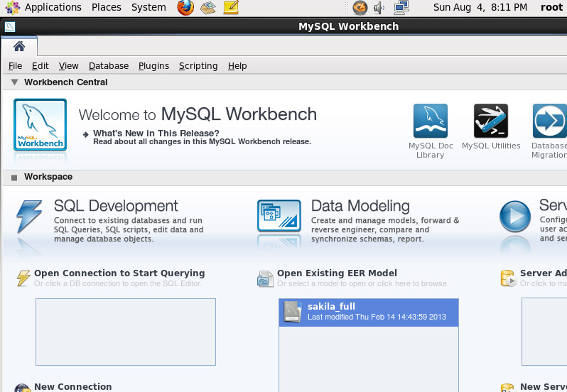This screenshot has height=392, width=567.
Task: Click the MySQL Doc Library label
Action: (x=431, y=151)
